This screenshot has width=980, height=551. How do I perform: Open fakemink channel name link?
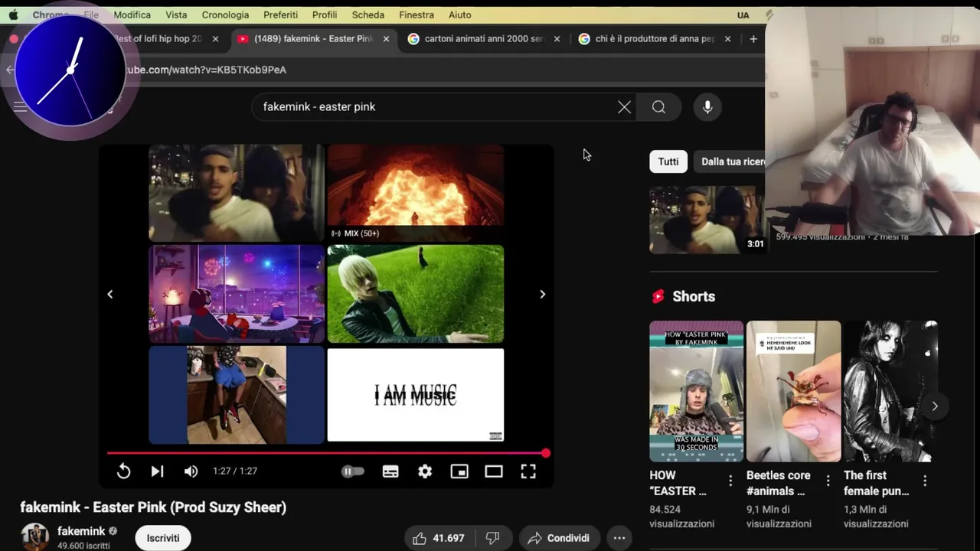[81, 531]
